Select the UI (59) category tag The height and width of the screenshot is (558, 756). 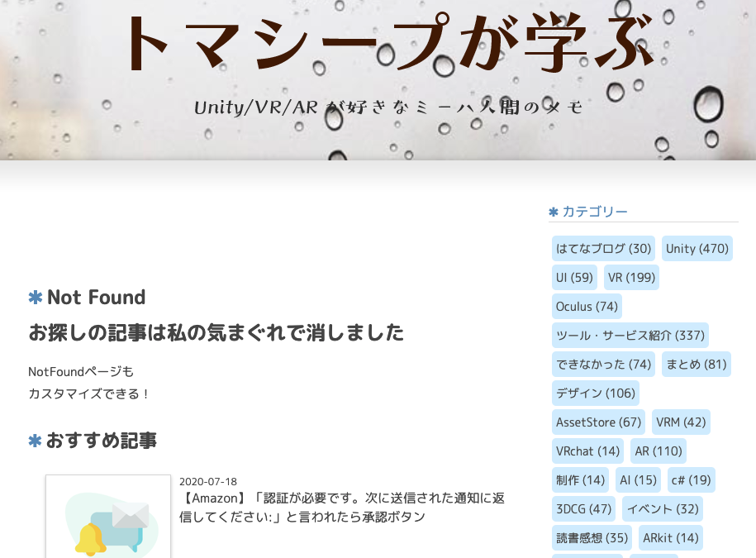(x=574, y=277)
